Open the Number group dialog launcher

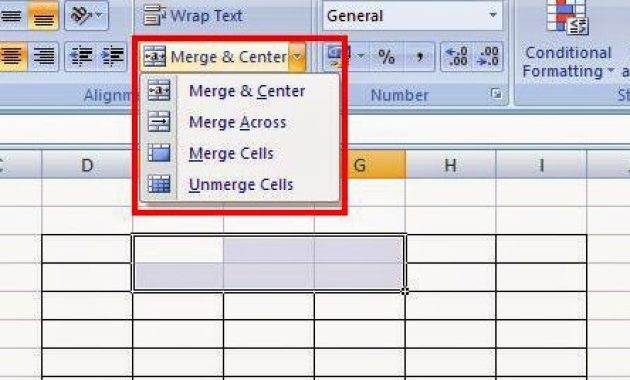click(496, 94)
